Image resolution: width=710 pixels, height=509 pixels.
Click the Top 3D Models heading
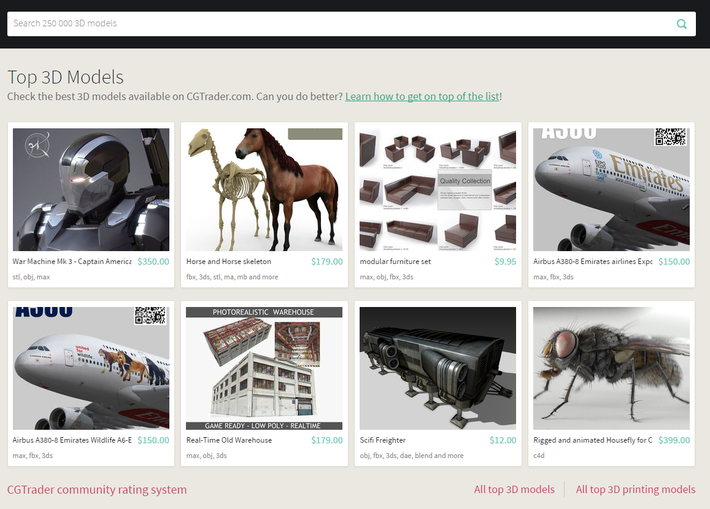click(x=66, y=77)
